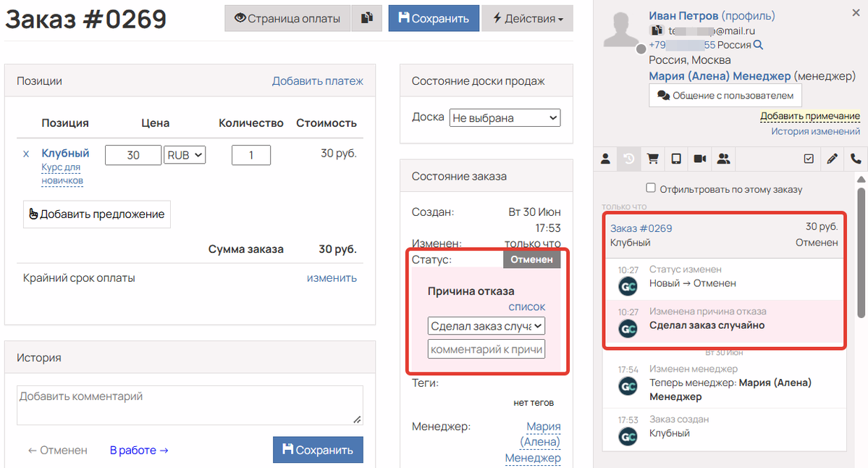The image size is (868, 468).
Task: Remove the Клубный position with the x icon
Action: (26, 154)
